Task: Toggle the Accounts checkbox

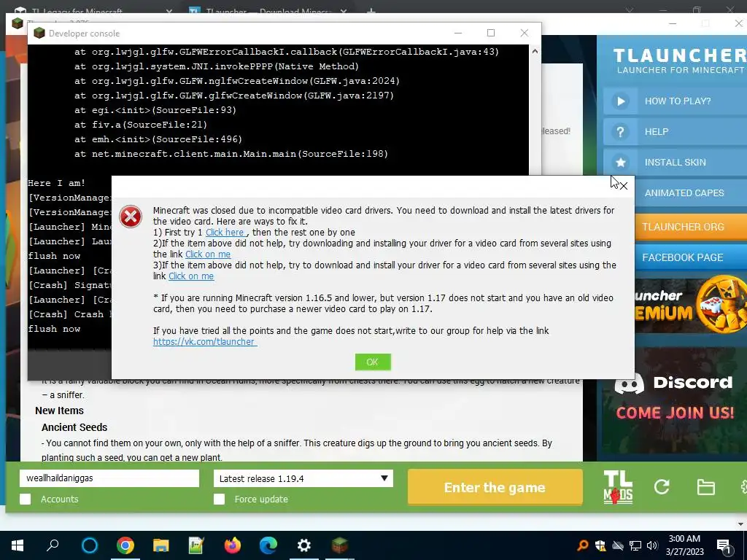Action: coord(26,499)
